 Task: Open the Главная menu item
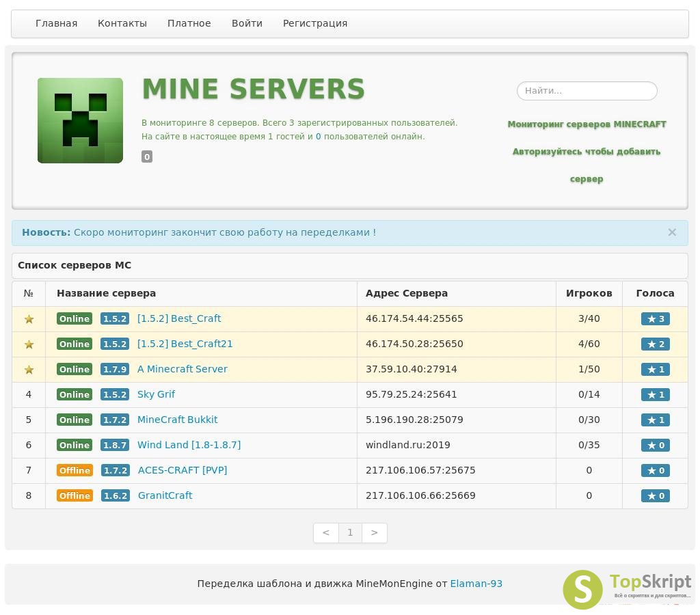pos(56,23)
